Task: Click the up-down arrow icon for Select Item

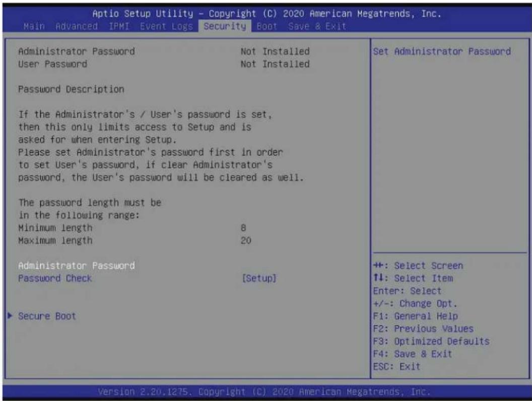Action: click(x=378, y=277)
